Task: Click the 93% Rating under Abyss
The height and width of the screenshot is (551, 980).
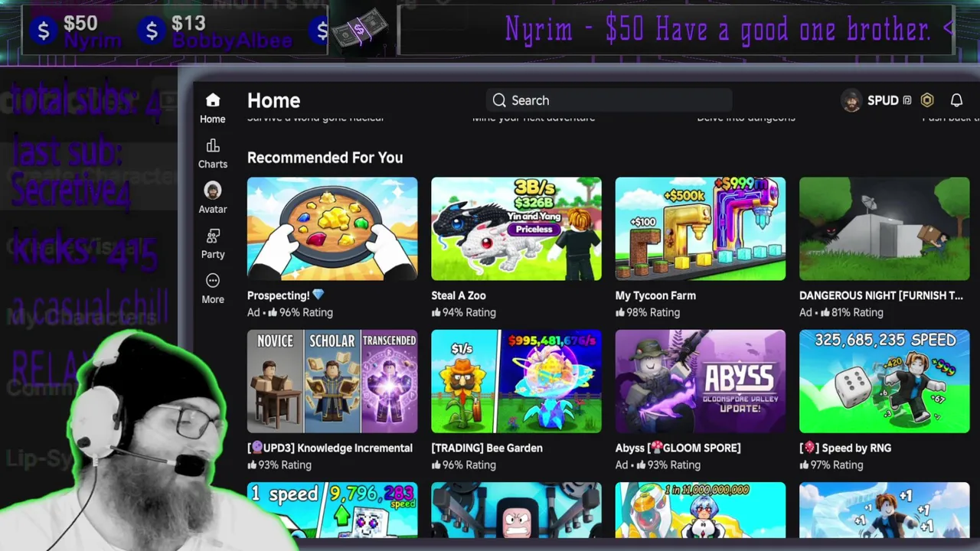Action: [668, 465]
